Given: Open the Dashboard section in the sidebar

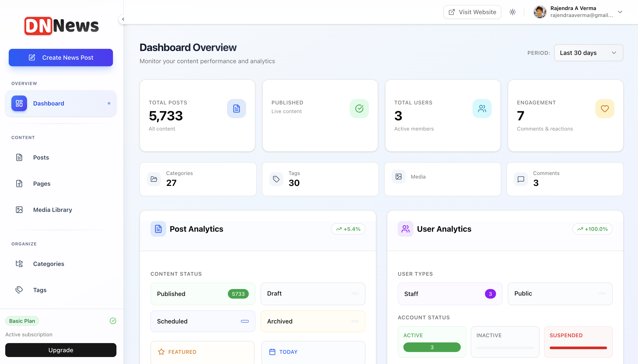Looking at the screenshot, I should [x=49, y=103].
